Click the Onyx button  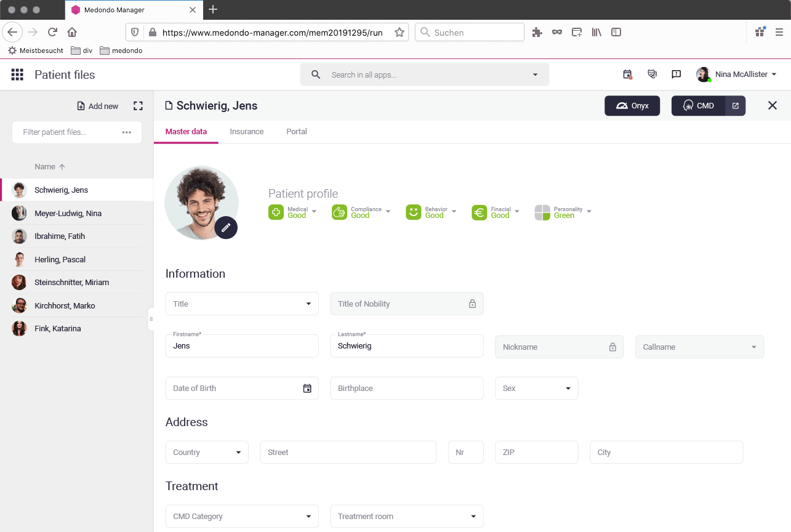632,106
